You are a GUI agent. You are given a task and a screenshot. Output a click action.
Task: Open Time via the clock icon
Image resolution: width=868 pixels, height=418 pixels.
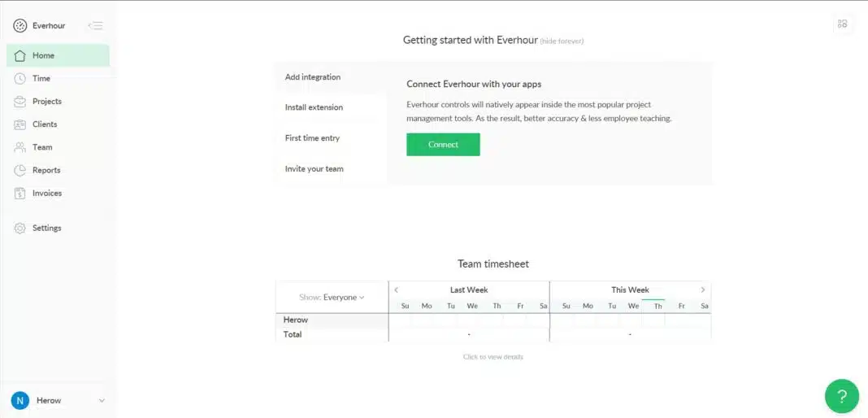click(20, 79)
